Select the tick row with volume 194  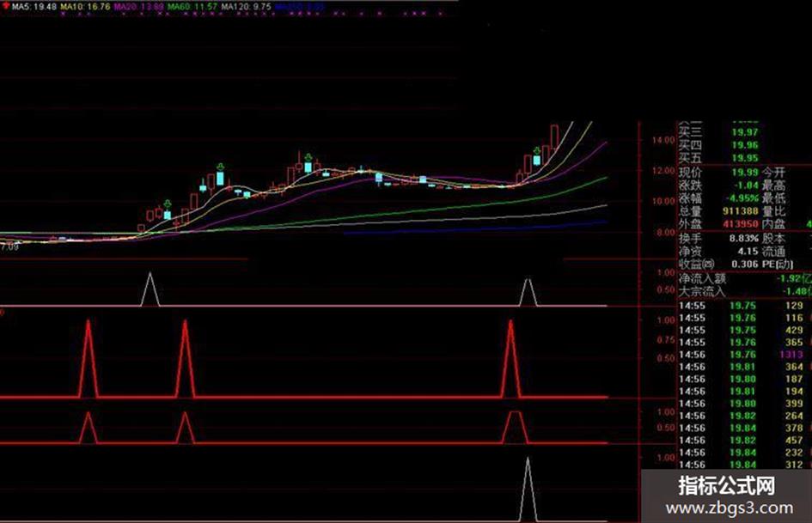[745, 392]
